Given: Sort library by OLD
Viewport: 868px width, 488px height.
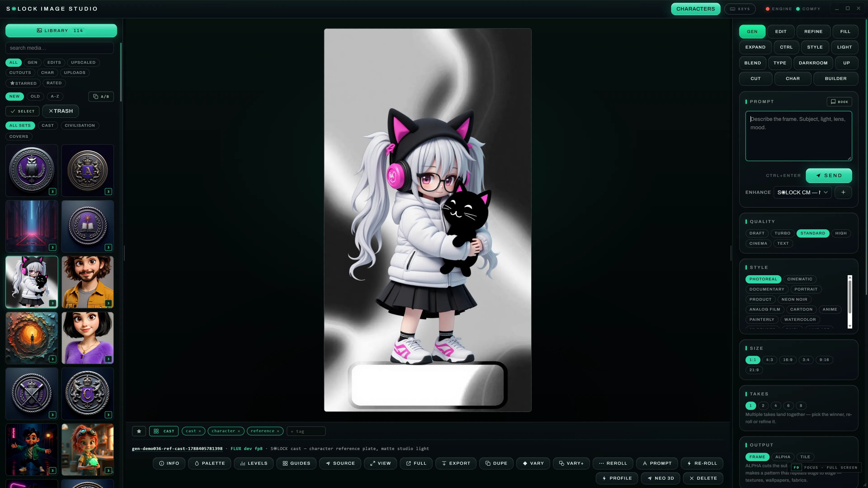Looking at the screenshot, I should click(x=35, y=97).
